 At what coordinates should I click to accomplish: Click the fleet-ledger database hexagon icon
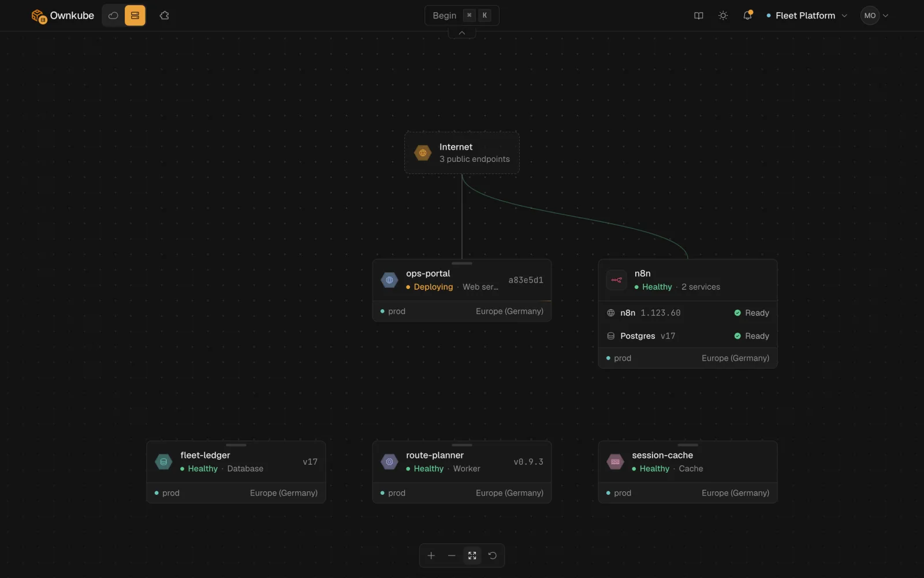pos(163,462)
